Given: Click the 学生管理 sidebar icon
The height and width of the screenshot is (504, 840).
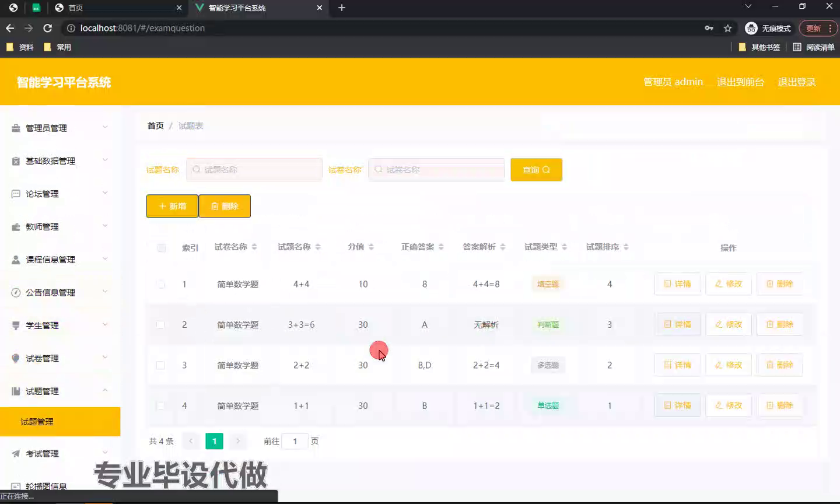Looking at the screenshot, I should coord(16,325).
